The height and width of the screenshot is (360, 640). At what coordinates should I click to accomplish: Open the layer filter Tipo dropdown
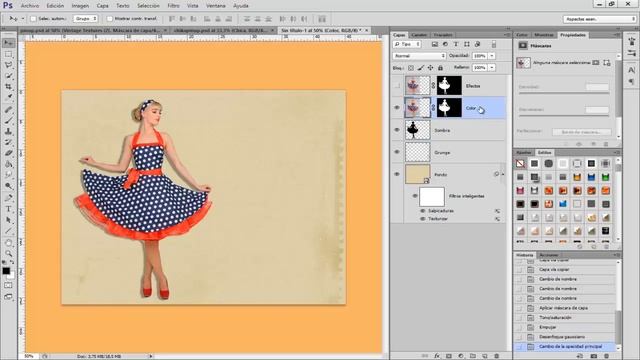407,44
